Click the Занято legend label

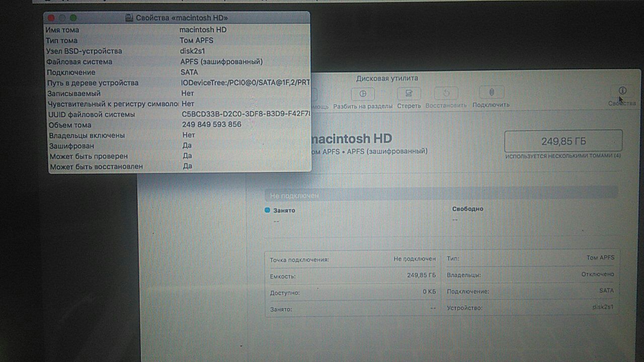284,210
